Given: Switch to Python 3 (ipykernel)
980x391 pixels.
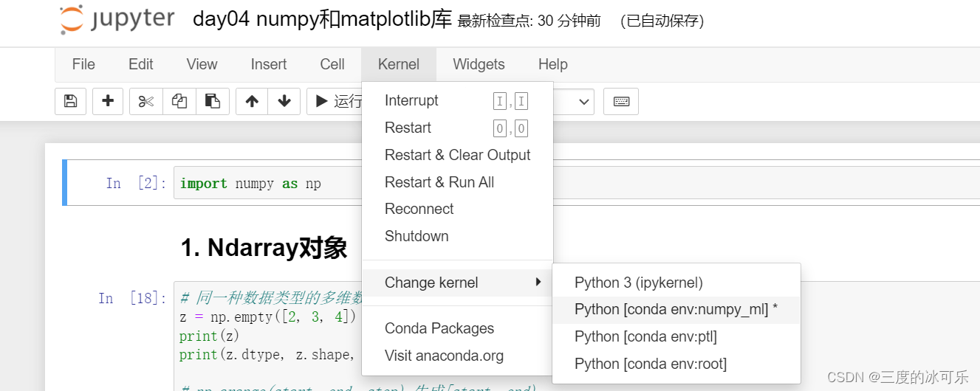Looking at the screenshot, I should pyautogui.click(x=676, y=283).
